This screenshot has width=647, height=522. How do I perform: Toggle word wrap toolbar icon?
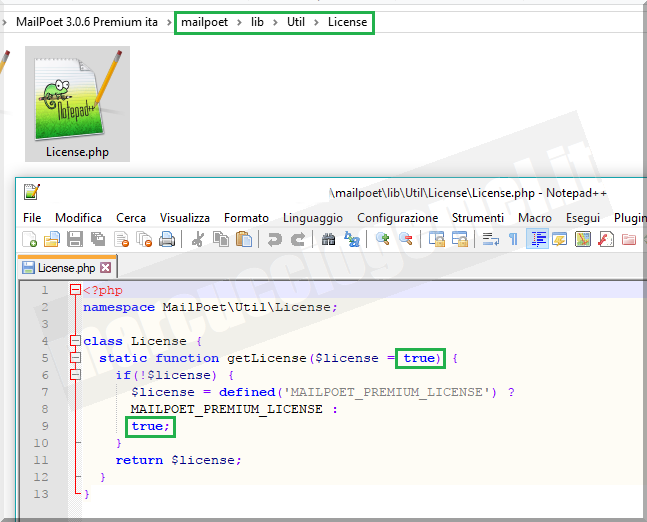491,239
